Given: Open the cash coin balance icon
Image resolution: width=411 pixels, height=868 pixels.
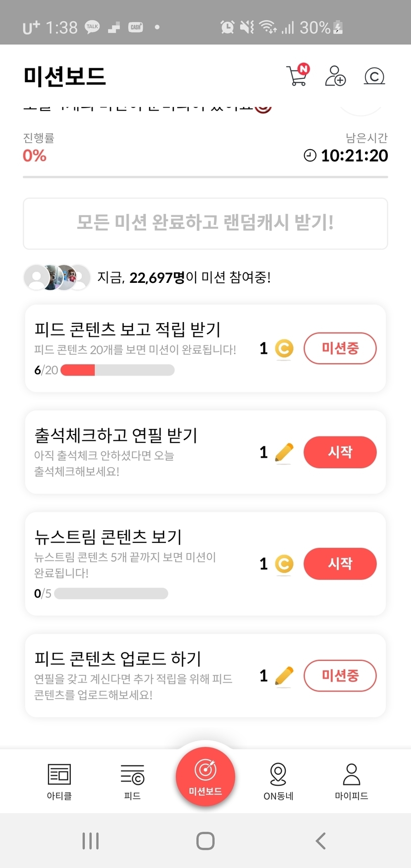Looking at the screenshot, I should tap(374, 76).
